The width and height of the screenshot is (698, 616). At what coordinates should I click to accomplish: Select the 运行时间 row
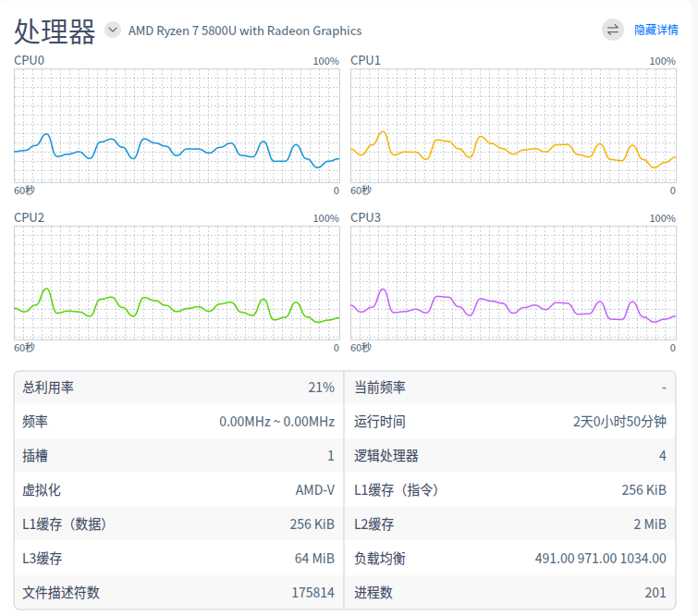(510, 422)
